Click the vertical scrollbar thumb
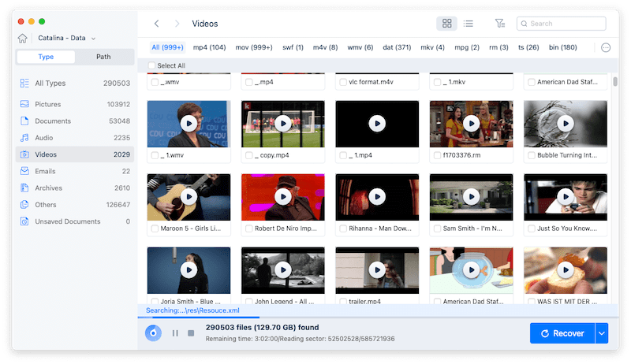The image size is (631, 364). [x=615, y=82]
